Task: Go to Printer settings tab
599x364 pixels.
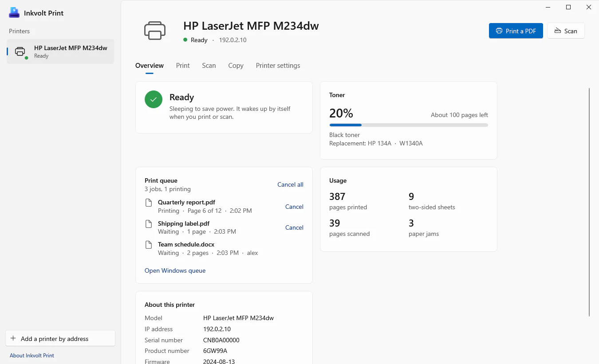Action: click(278, 66)
